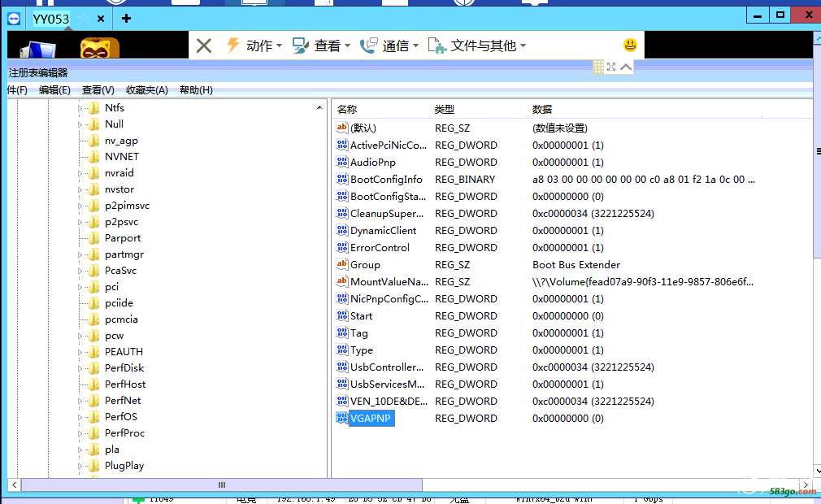Select the YY053 session tab
821x504 pixels.
click(x=50, y=18)
